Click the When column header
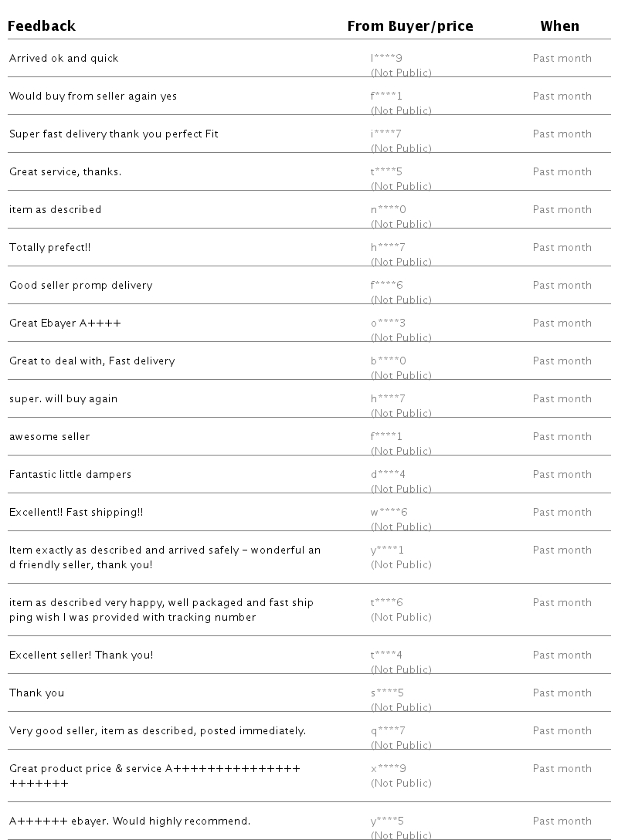This screenshot has height=840, width=618. click(x=559, y=26)
